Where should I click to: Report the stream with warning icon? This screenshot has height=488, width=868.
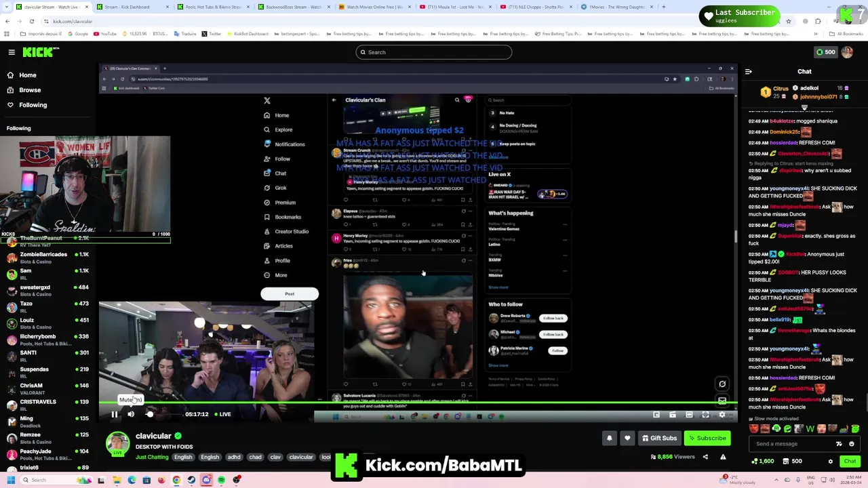tap(723, 457)
